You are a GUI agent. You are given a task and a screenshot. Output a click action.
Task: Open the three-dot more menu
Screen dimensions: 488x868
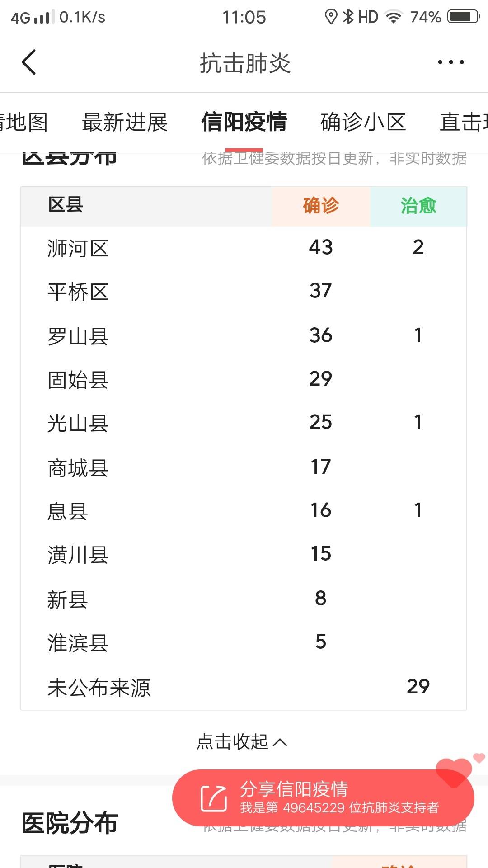point(450,62)
